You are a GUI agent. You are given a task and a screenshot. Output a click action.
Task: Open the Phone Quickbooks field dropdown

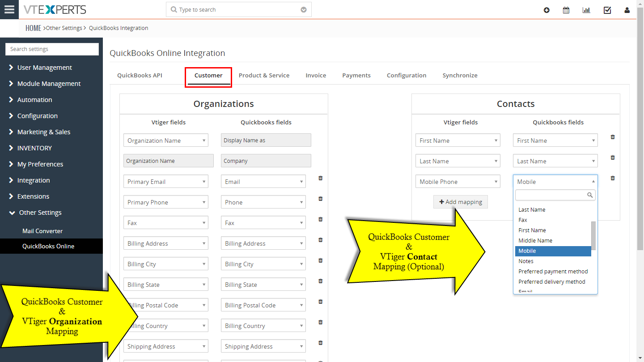point(263,202)
